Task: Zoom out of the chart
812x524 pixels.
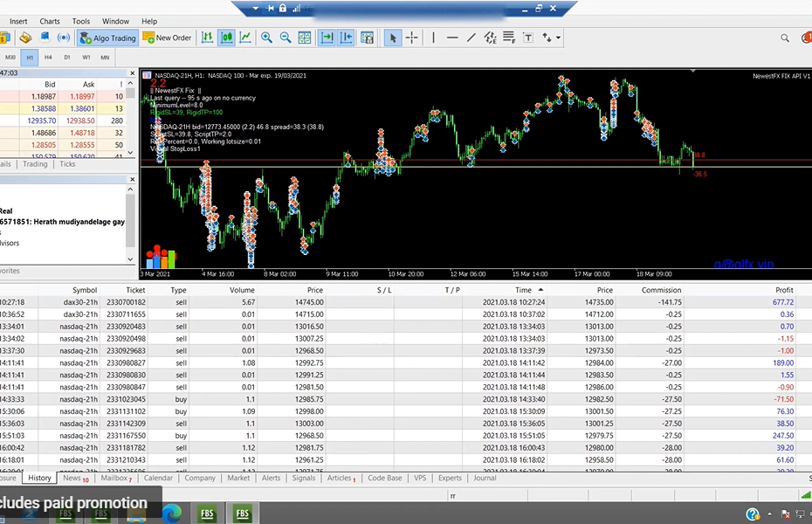Action: 286,38
